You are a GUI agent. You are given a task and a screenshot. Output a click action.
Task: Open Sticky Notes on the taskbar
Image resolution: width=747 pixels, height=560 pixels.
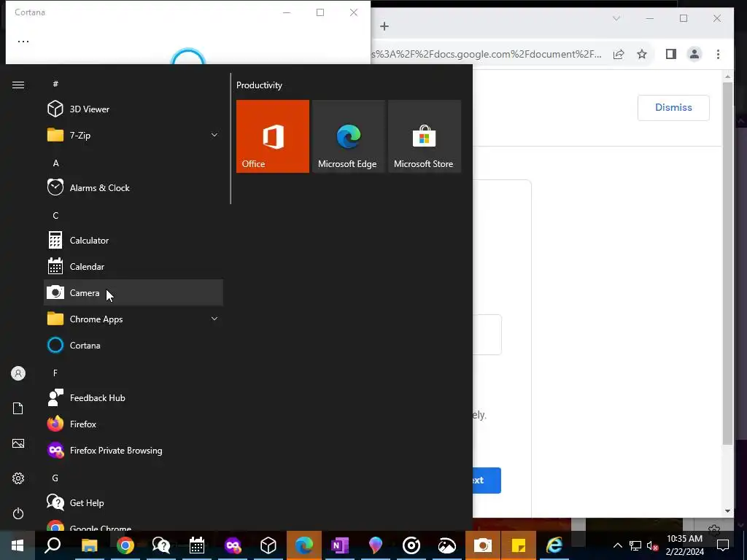tap(519, 545)
